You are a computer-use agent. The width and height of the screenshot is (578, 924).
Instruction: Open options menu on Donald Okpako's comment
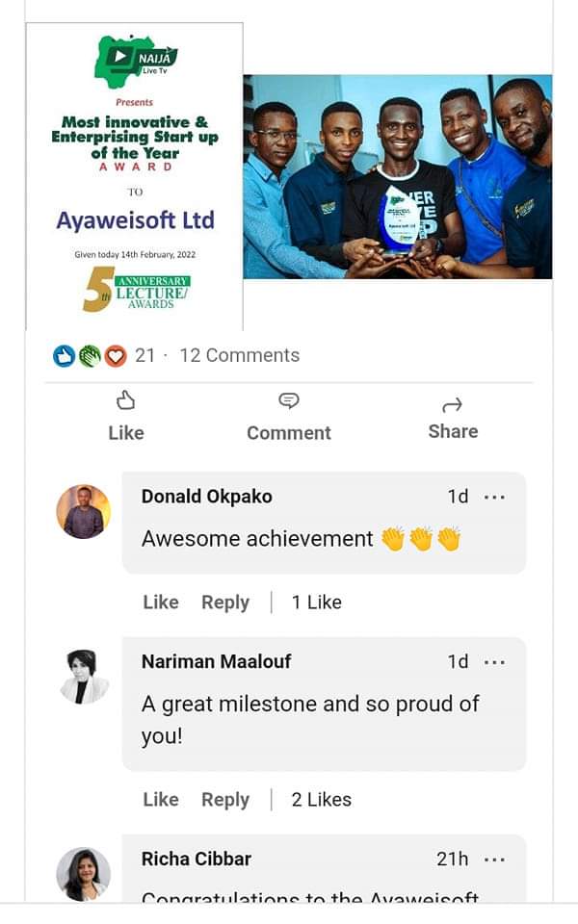(494, 497)
